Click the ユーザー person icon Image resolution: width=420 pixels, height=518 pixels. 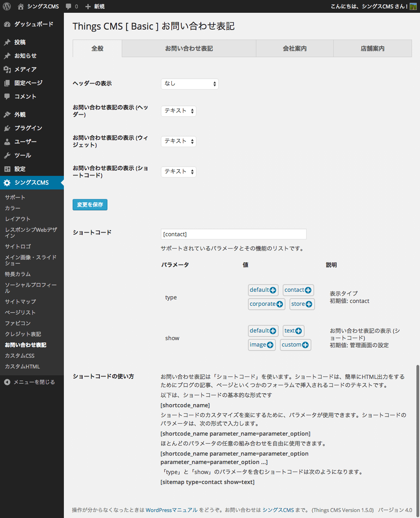[7, 142]
